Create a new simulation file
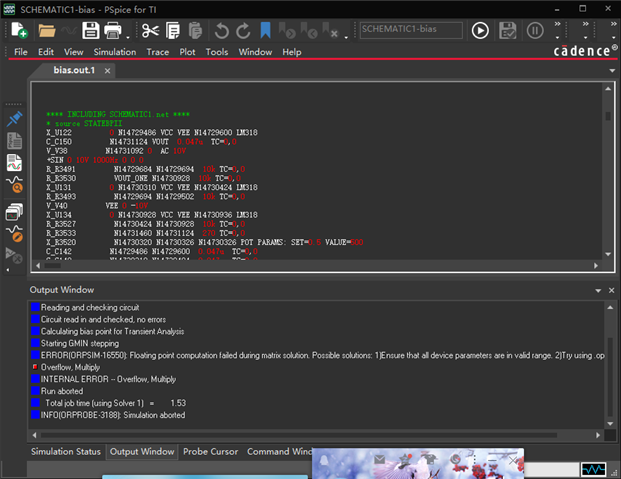621x479 pixels. point(19,31)
